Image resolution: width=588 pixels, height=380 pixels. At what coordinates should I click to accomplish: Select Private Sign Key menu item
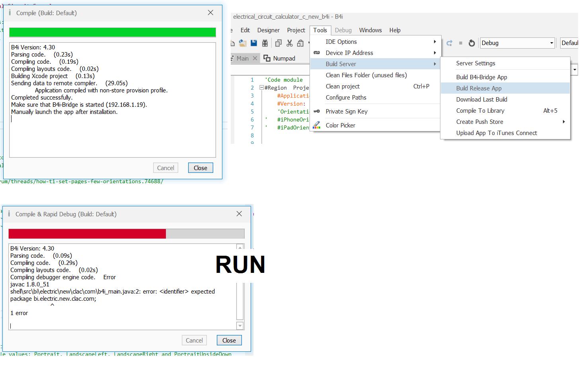[x=375, y=112]
